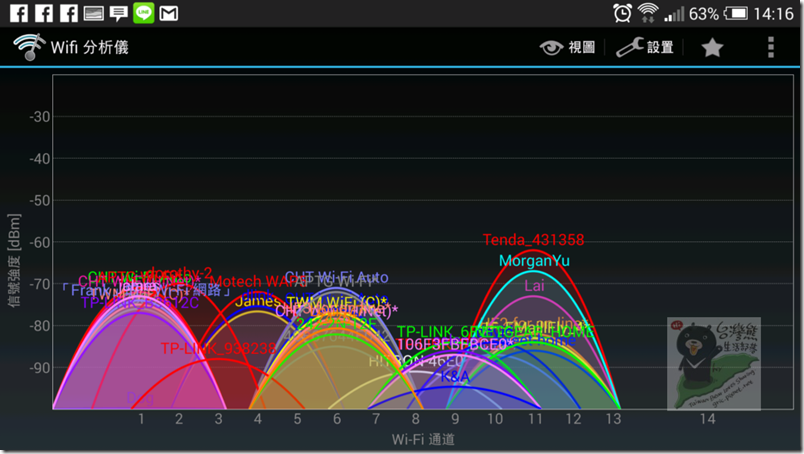Open the three-dot overflow menu
Viewport: 804px width, 454px height.
pyautogui.click(x=770, y=47)
